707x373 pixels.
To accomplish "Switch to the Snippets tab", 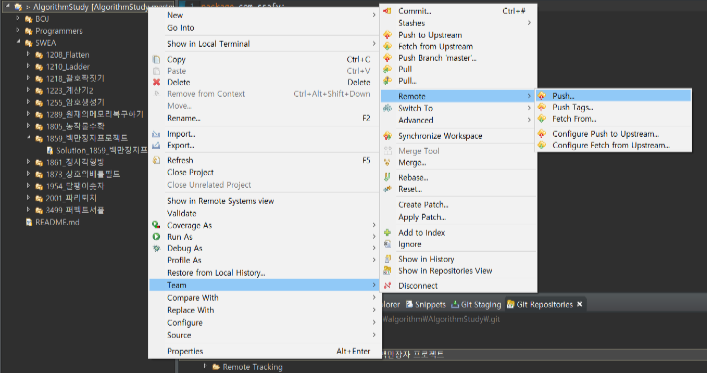I will pos(426,304).
